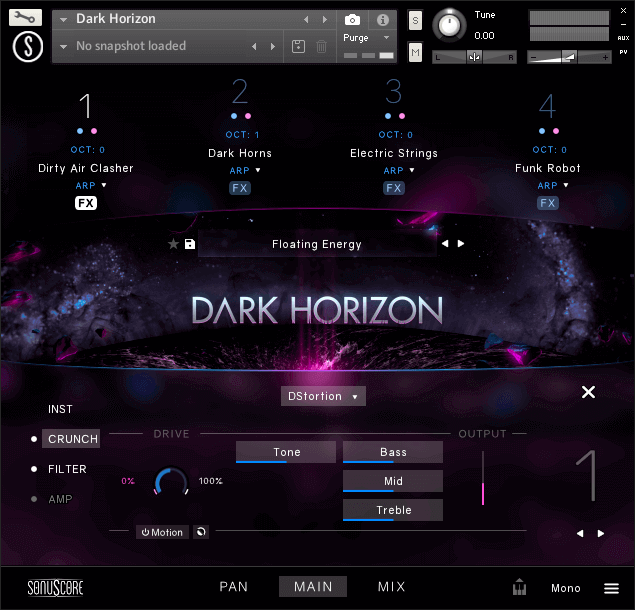The width and height of the screenshot is (635, 610).
Task: Click the pan center icon on L-R slider
Action: point(474,57)
